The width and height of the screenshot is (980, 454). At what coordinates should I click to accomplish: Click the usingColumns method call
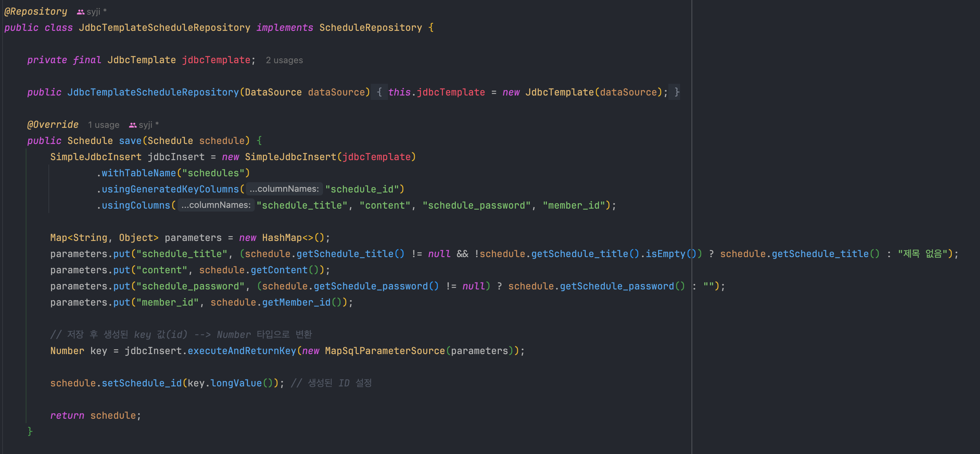[136, 206]
